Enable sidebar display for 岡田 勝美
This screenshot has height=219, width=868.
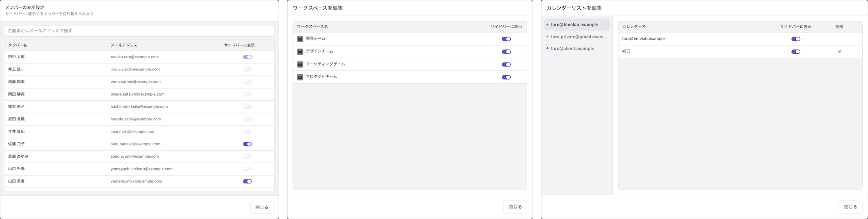[x=247, y=94]
